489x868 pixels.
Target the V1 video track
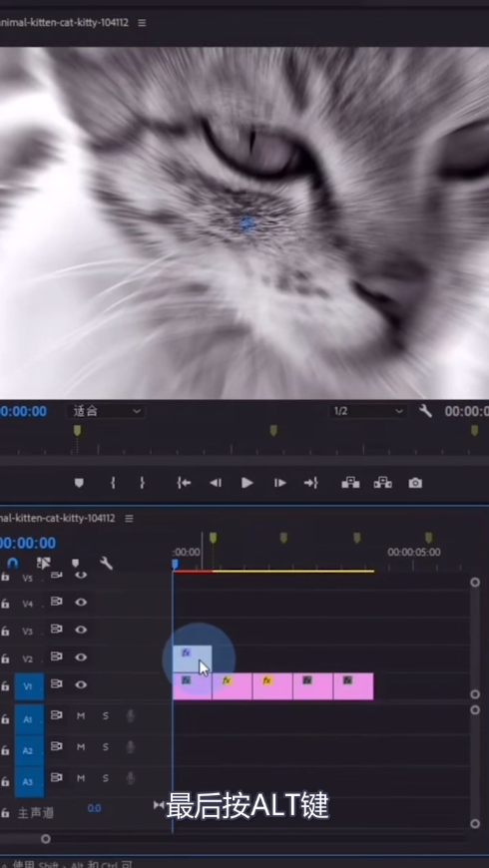pos(29,686)
